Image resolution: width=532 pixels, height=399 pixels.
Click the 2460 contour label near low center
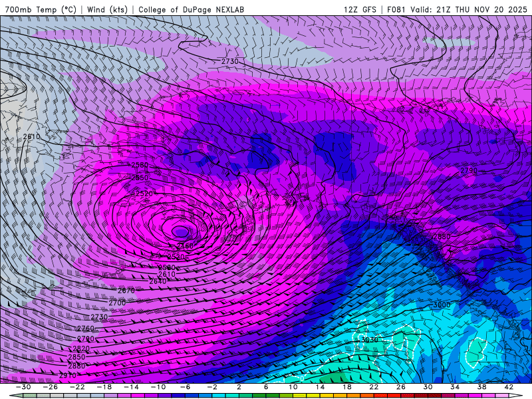click(x=185, y=245)
